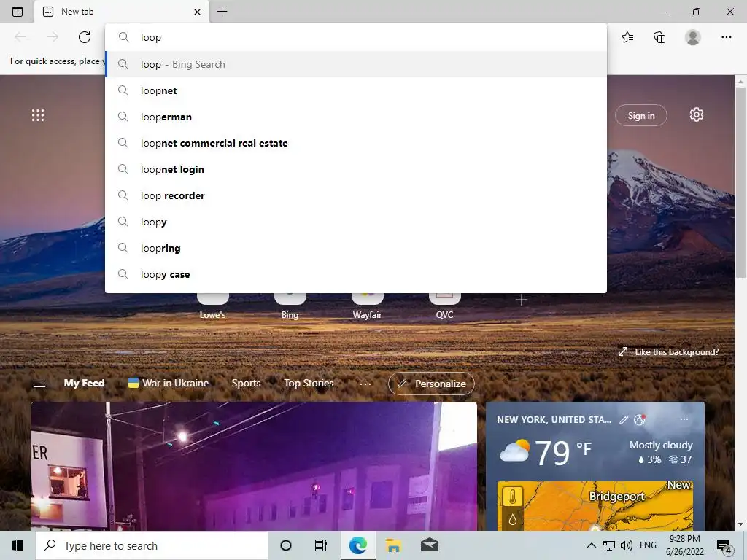Viewport: 747px width, 560px height.
Task: Toggle precipitation droplet map layer icon
Action: click(x=513, y=519)
